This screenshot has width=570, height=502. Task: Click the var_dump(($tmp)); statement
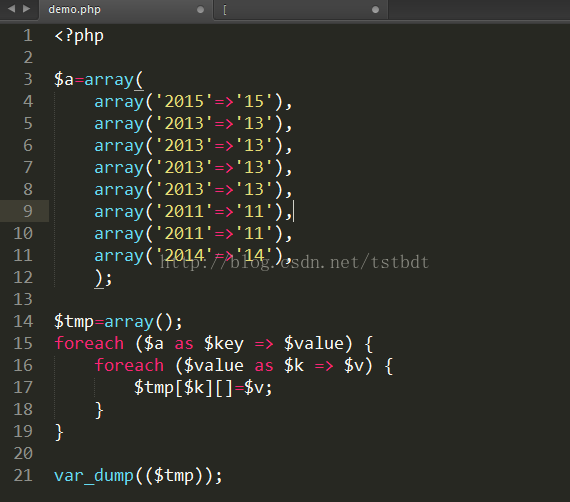tap(138, 476)
